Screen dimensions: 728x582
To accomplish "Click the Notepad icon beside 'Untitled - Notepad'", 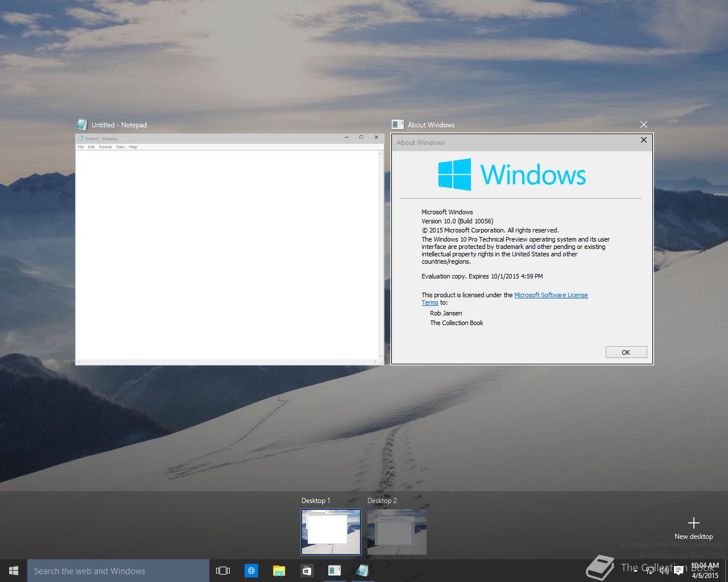I will [x=81, y=124].
